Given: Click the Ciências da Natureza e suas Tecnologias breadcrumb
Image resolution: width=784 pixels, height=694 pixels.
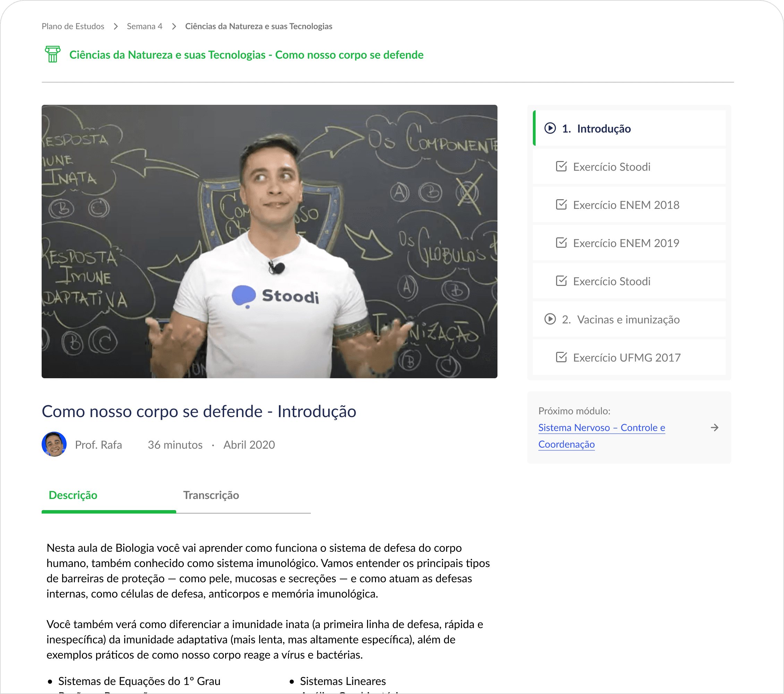Looking at the screenshot, I should click(x=258, y=26).
